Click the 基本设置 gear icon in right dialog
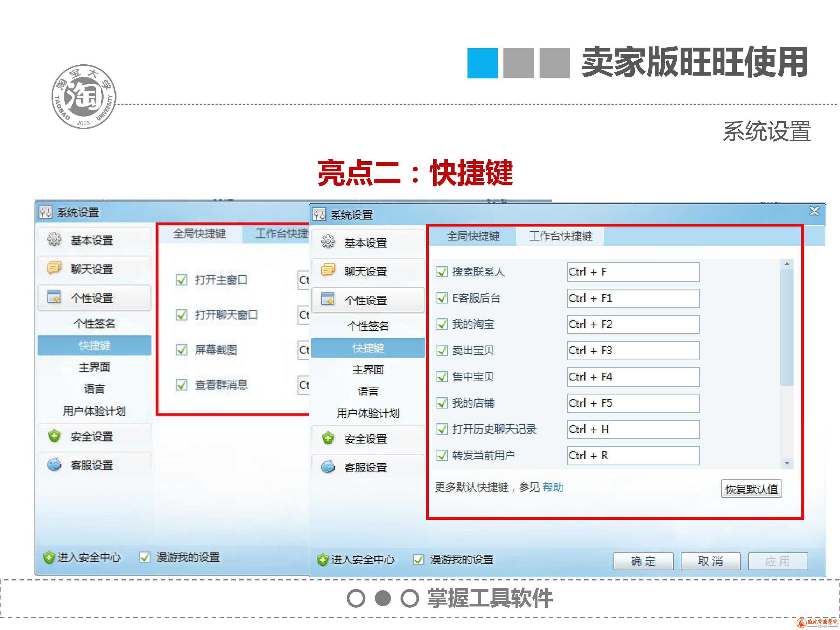Viewport: 840px width, 630px height. click(328, 242)
